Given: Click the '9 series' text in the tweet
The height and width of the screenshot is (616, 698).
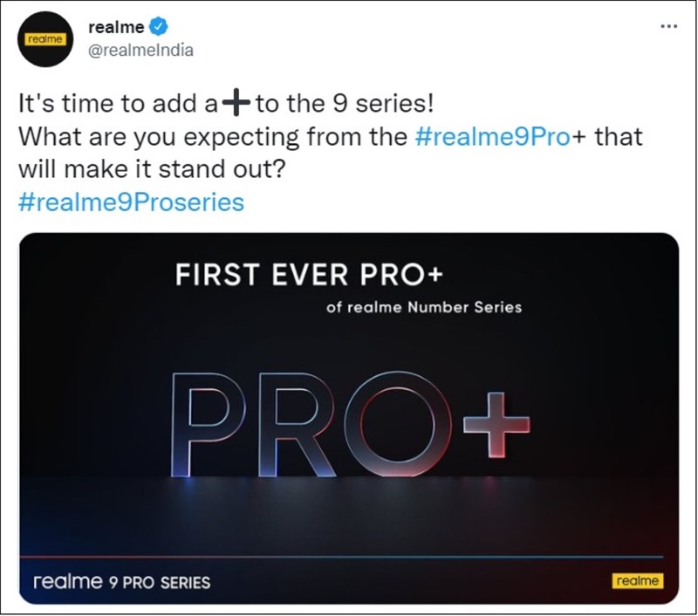Looking at the screenshot, I should coord(384,102).
